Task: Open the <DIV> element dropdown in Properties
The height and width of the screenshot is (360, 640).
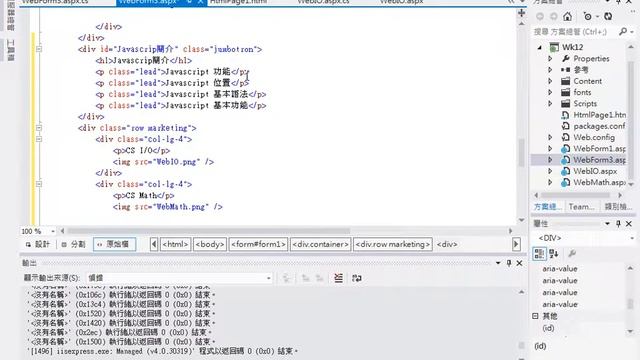Action: pyautogui.click(x=632, y=238)
